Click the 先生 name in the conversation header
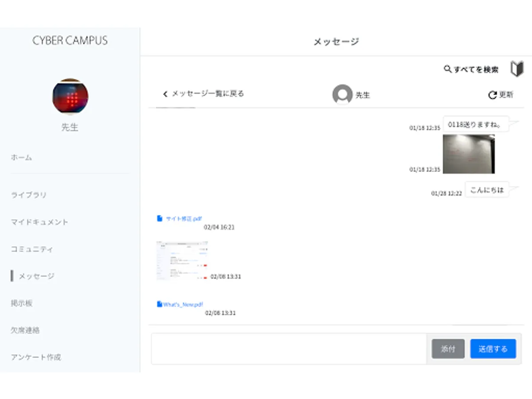This screenshot has height=399, width=532. [x=363, y=95]
